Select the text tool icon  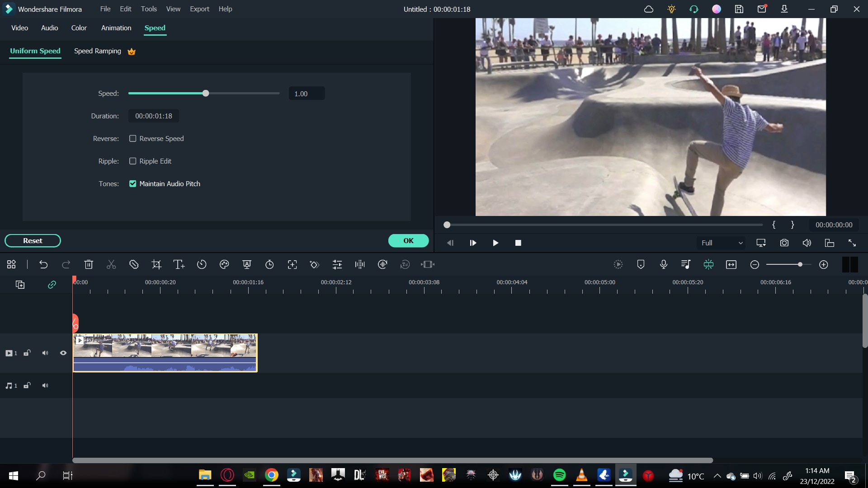point(179,264)
